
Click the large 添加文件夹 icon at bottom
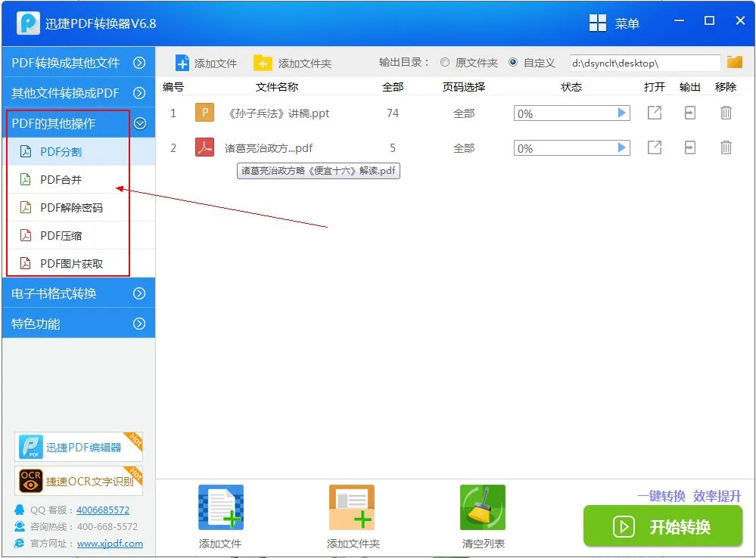click(352, 507)
